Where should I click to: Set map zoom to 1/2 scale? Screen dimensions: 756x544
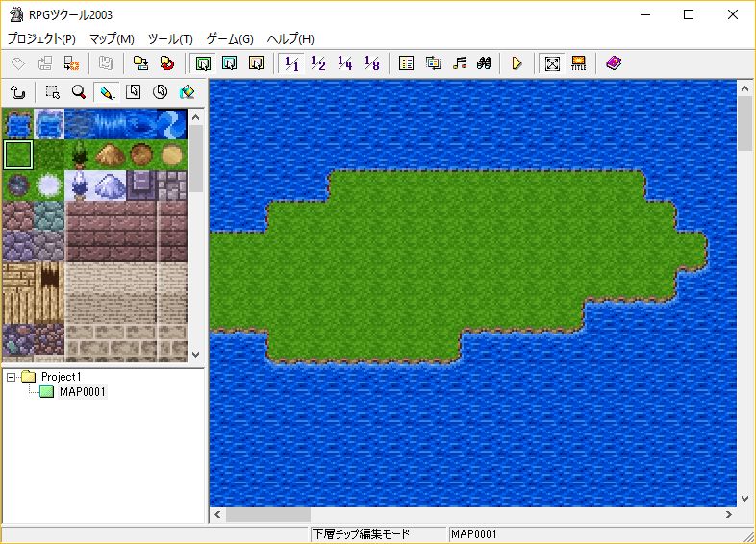[318, 63]
